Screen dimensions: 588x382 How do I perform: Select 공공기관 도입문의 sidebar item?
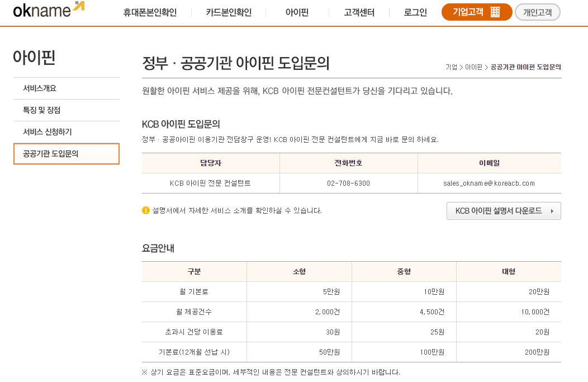pyautogui.click(x=67, y=153)
